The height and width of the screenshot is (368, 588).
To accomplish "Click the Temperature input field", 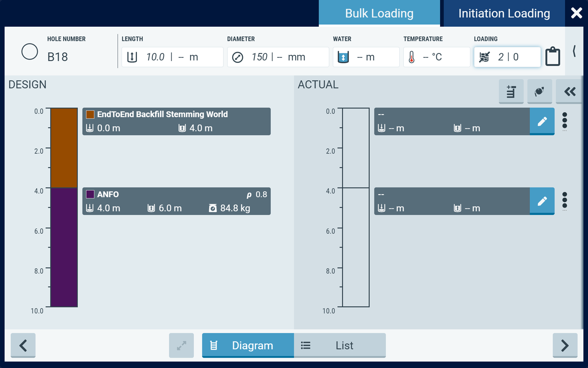I will pyautogui.click(x=437, y=57).
